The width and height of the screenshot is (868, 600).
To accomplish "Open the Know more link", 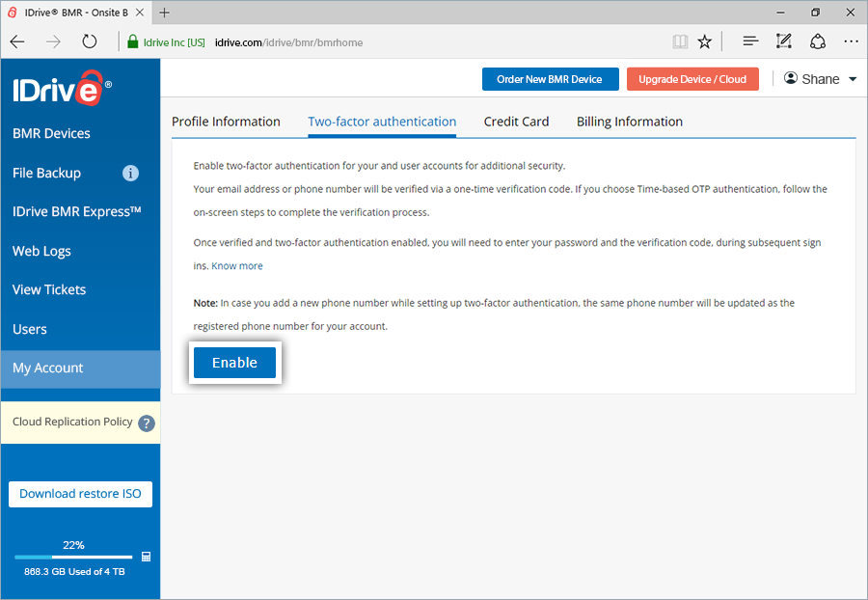I will (x=237, y=265).
